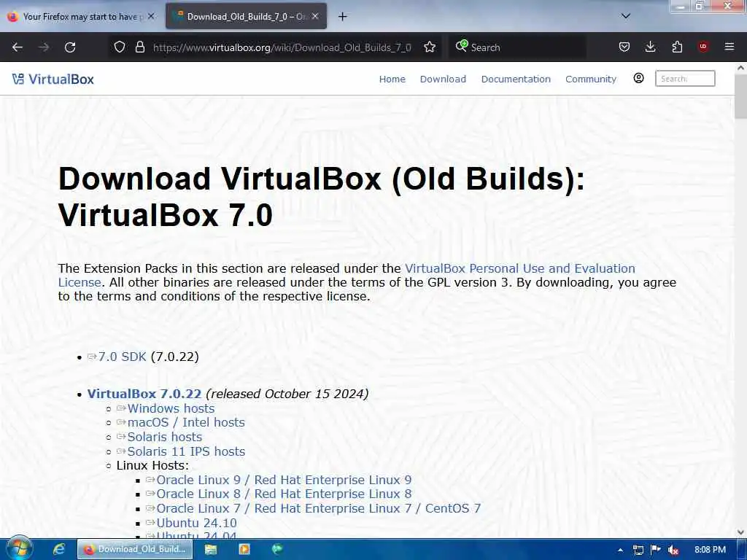Open the Documentation nav item
This screenshot has width=747, height=560.
(x=516, y=79)
